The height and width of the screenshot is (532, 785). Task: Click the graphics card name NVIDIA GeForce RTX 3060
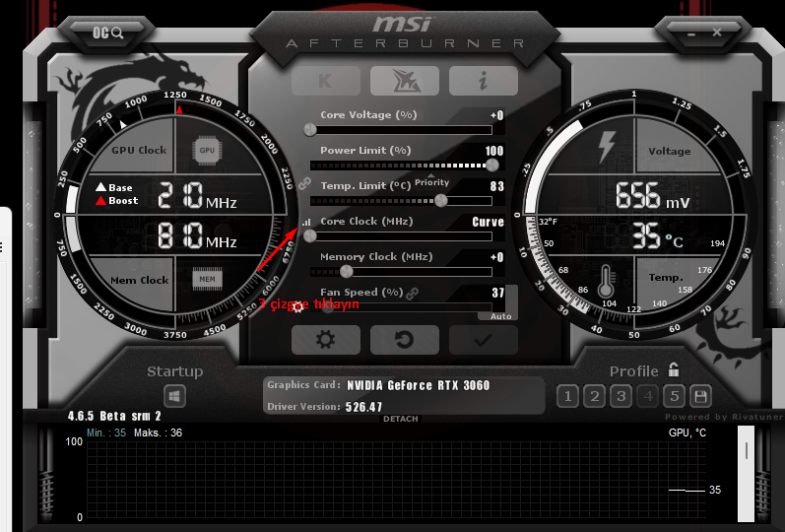[x=419, y=385]
